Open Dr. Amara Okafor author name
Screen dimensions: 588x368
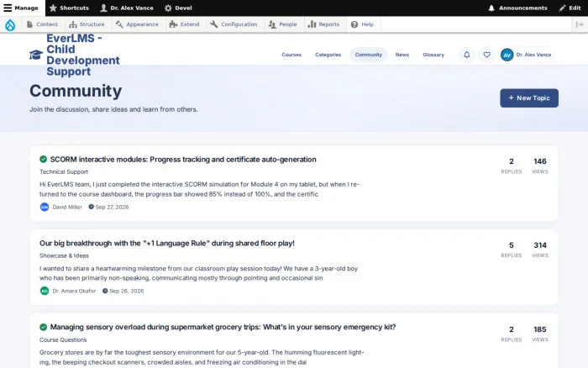pyautogui.click(x=74, y=291)
